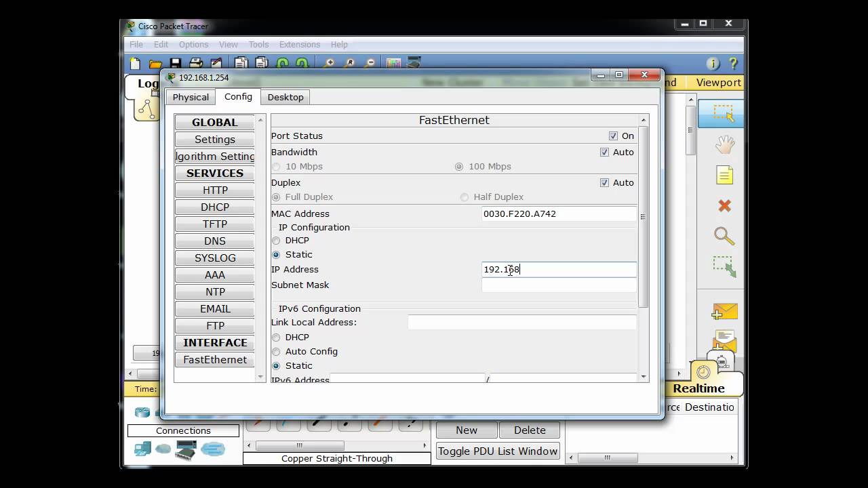Click the green Redo arrow icon
Viewport: 868px width, 488px height.
[302, 64]
